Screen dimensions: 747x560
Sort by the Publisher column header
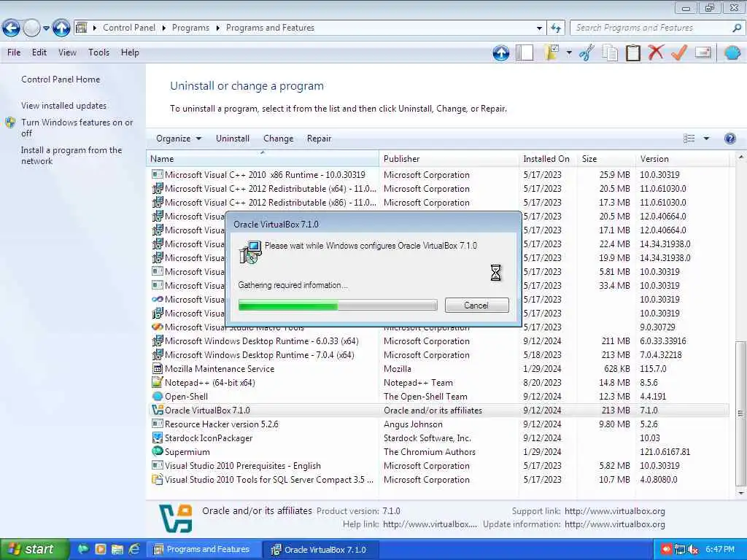point(449,159)
